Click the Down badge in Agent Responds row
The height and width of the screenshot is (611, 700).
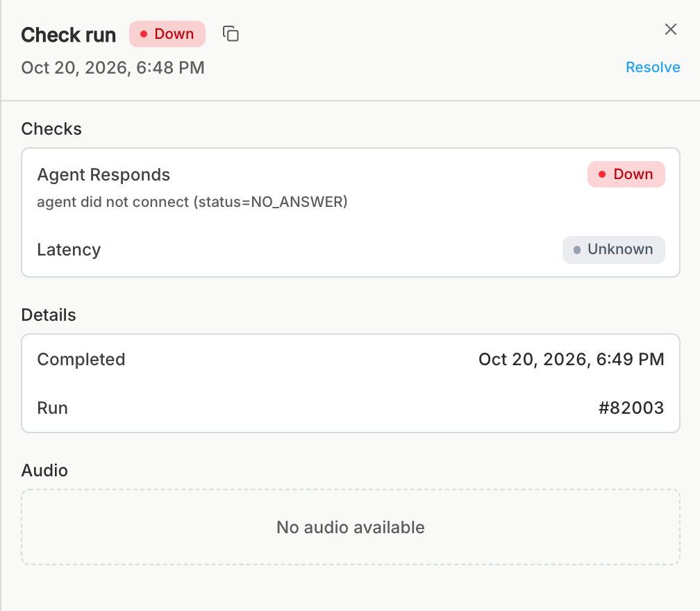pyautogui.click(x=626, y=174)
